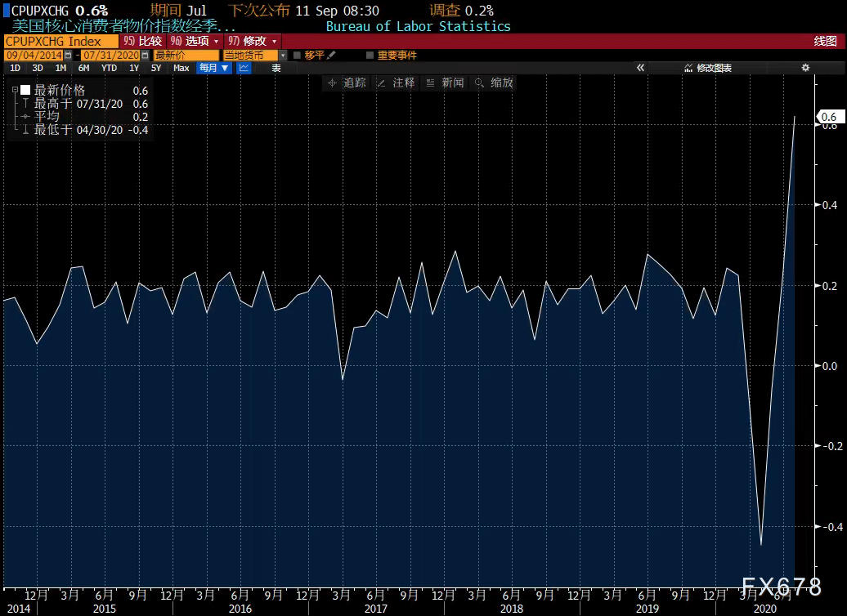Select the line chart view icon
This screenshot has width=847, height=616.
click(244, 68)
